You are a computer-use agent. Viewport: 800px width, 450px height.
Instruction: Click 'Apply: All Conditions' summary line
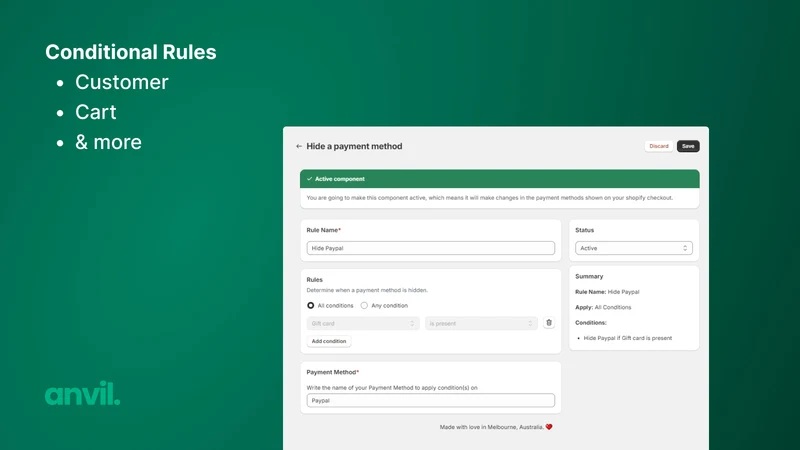point(603,308)
